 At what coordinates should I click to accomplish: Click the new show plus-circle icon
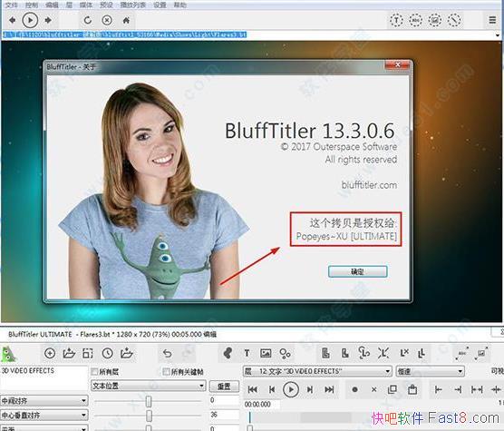click(50, 354)
